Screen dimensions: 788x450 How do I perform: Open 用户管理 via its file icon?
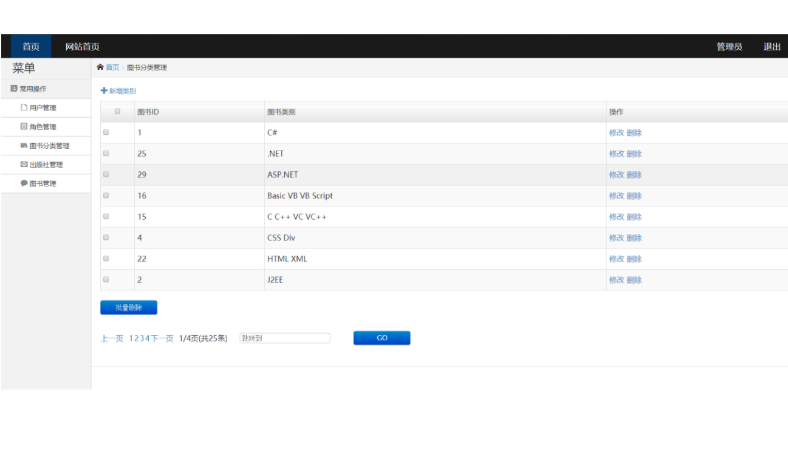click(24, 107)
